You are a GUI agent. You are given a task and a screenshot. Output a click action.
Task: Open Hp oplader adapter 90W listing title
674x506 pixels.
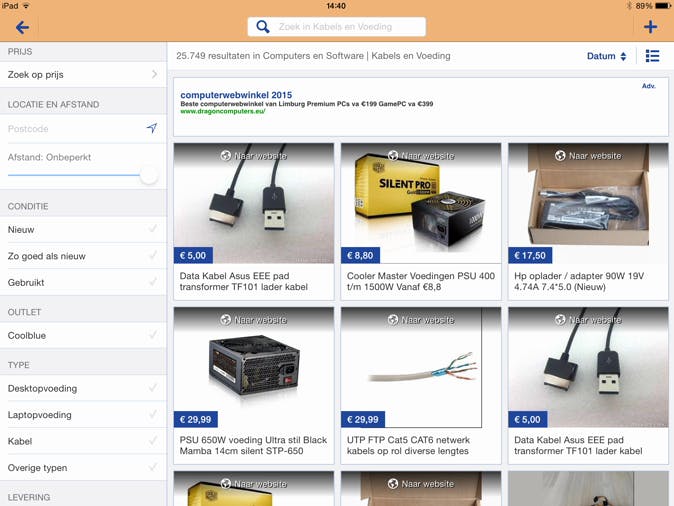(579, 281)
